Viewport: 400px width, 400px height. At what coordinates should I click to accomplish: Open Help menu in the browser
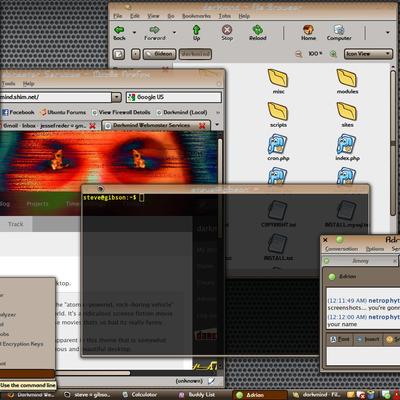29,84
